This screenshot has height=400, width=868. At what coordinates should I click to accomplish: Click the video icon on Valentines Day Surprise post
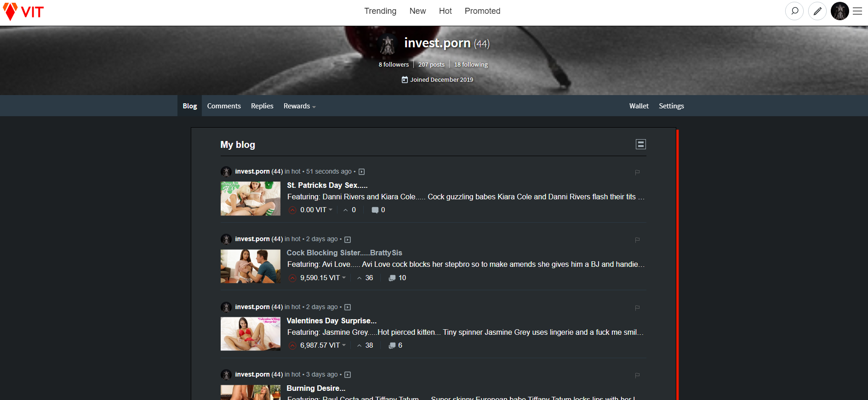[348, 307]
